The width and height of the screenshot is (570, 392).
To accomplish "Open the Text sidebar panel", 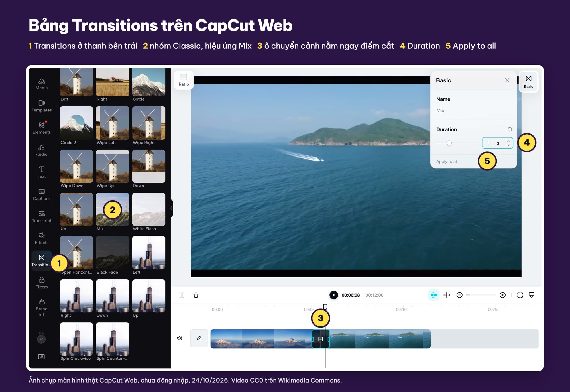I will (x=42, y=172).
